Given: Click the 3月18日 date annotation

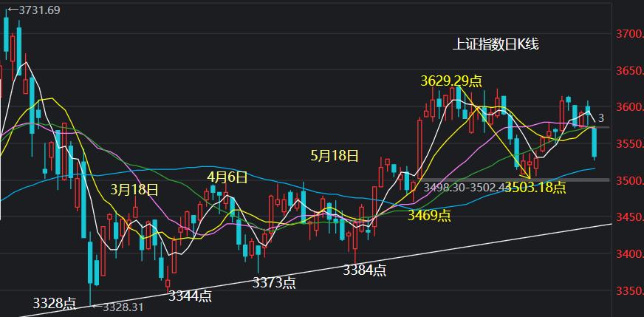Looking at the screenshot, I should point(134,190).
